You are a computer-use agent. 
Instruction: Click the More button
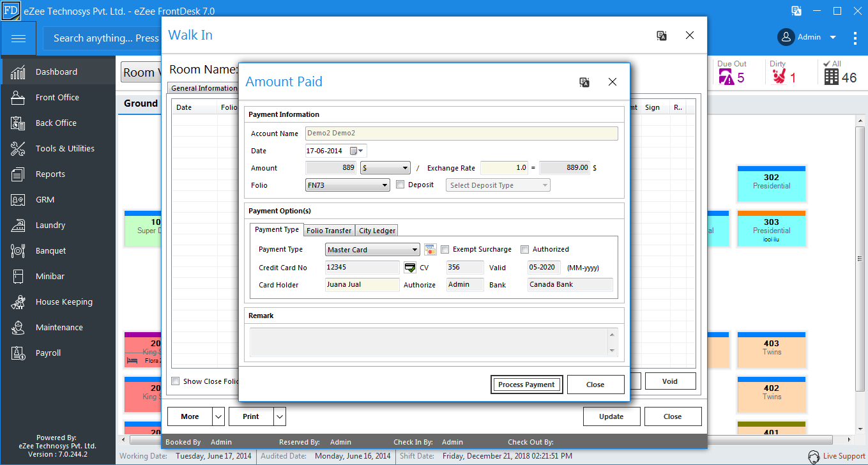coord(190,416)
